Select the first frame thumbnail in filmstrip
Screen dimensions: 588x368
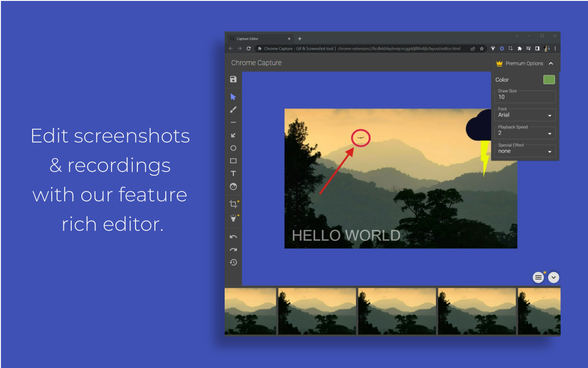(250, 311)
